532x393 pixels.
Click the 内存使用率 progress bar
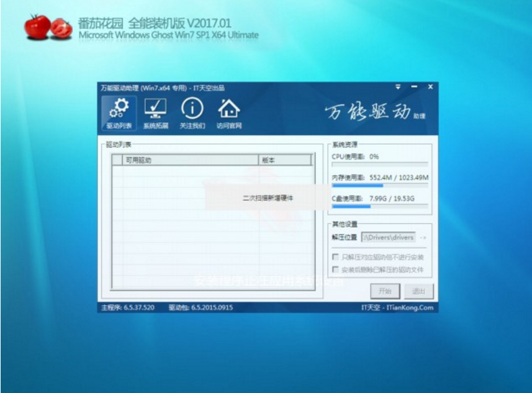coord(380,185)
